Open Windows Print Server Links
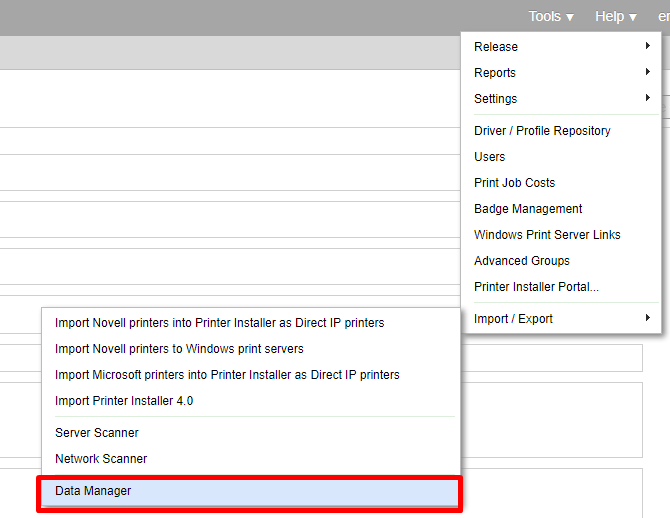Image resolution: width=670 pixels, height=518 pixels. (547, 235)
